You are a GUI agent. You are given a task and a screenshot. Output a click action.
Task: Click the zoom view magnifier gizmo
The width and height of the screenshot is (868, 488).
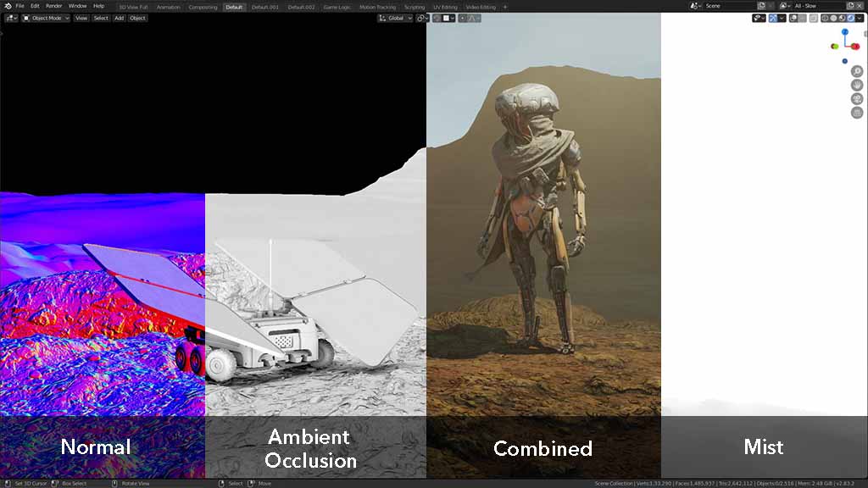point(857,72)
